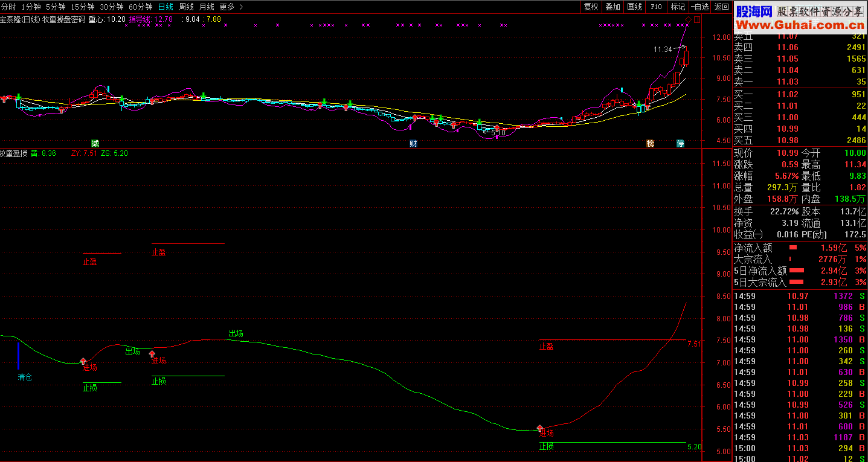This screenshot has height=462, width=868.
Task: Click the trade tick with 1350 volume
Action: tap(800, 339)
